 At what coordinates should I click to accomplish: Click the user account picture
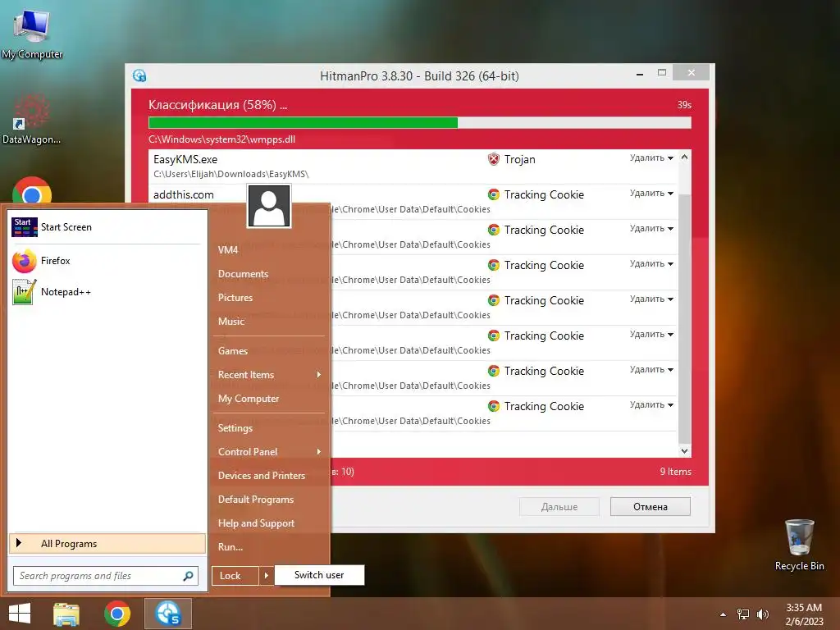[x=269, y=206]
